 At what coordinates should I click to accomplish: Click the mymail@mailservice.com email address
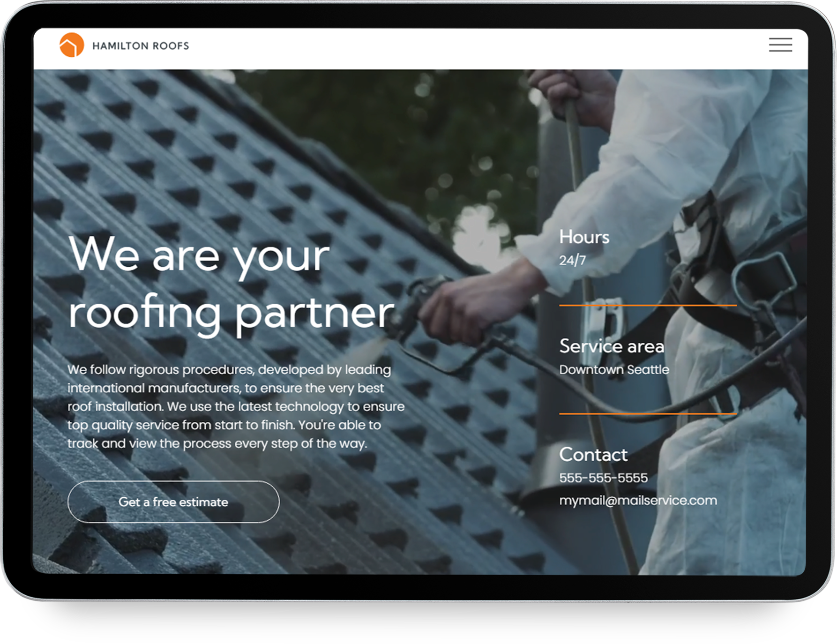(x=638, y=501)
